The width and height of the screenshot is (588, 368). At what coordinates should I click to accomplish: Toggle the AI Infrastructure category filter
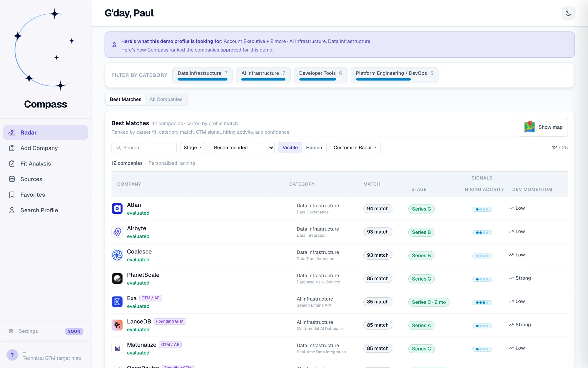point(263,75)
